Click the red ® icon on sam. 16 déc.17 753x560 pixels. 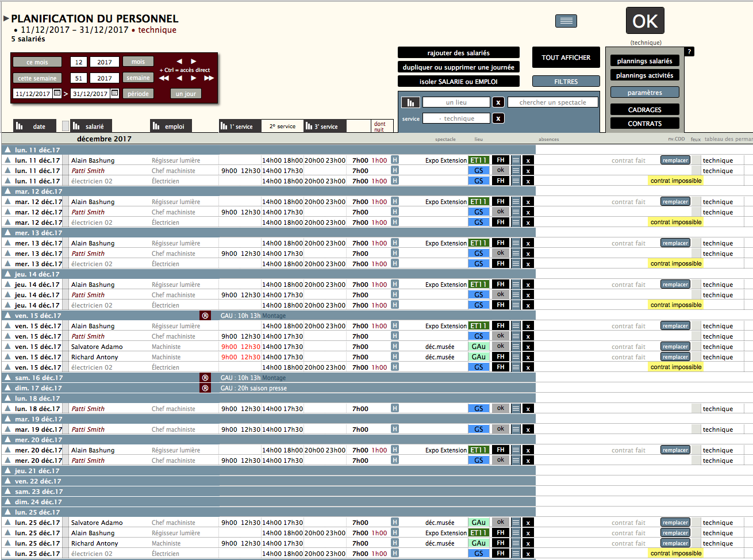tap(205, 378)
